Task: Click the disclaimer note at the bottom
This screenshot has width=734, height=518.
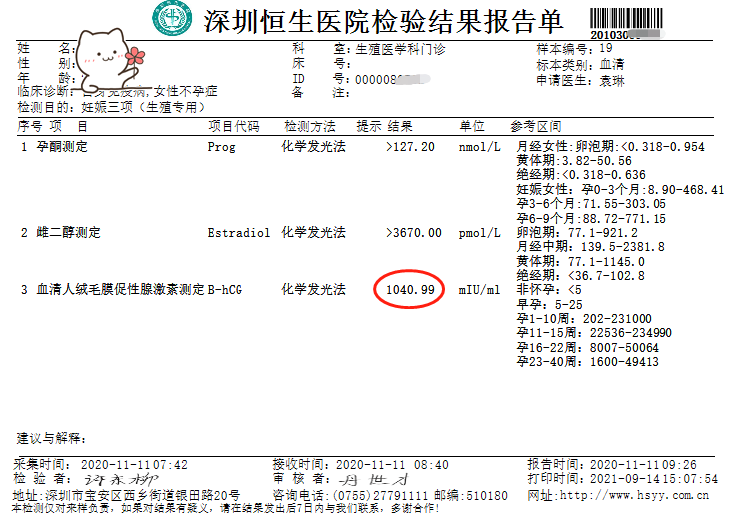Action: (x=226, y=508)
